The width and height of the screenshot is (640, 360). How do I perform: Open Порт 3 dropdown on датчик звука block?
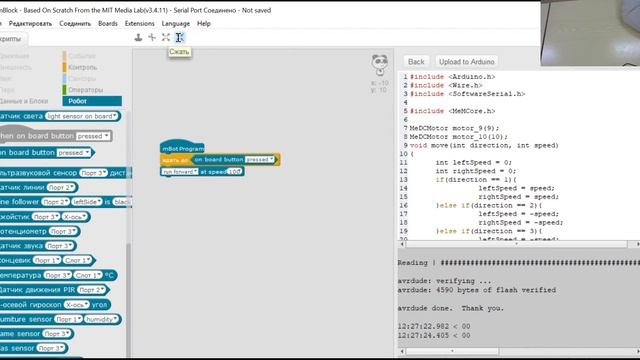pos(60,246)
